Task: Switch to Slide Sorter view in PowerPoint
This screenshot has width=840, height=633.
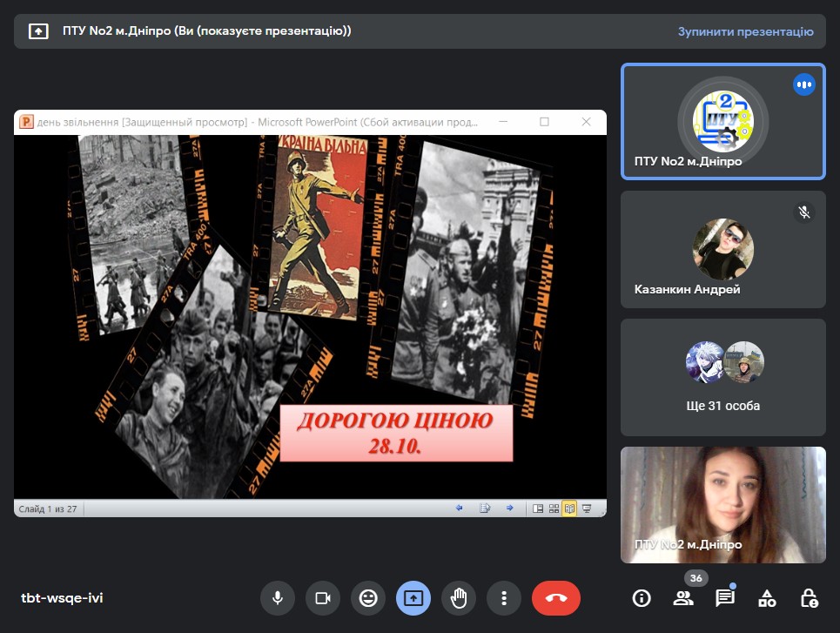Action: 554,508
